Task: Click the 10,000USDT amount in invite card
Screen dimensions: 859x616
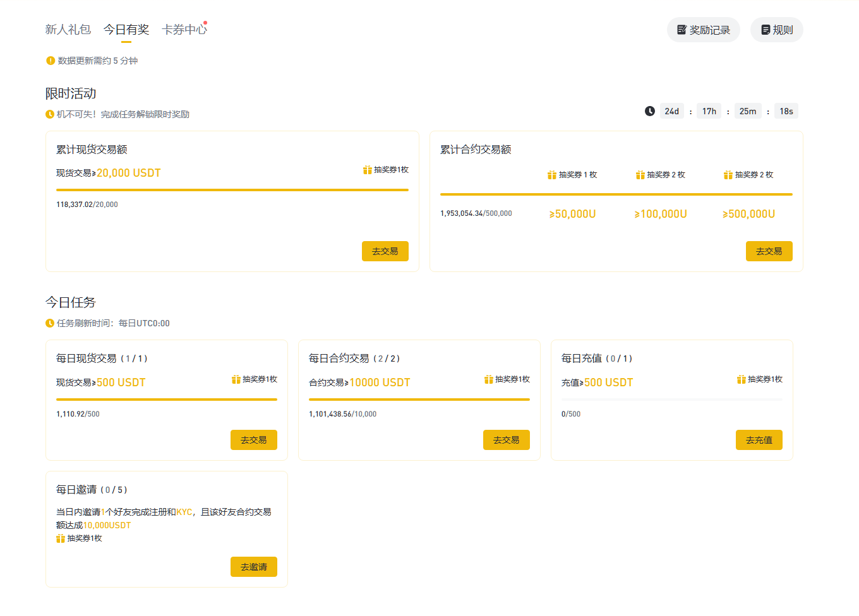Action: click(107, 525)
